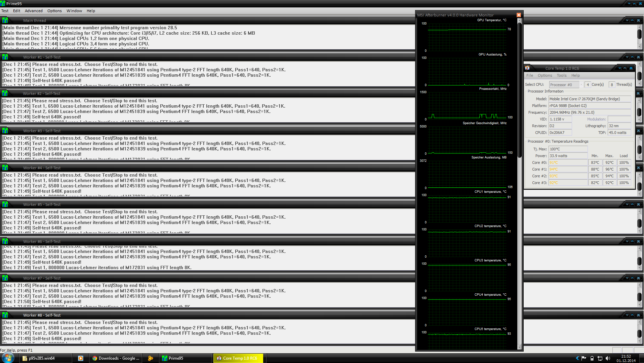Click the Power 33.9 watts field

(568, 156)
